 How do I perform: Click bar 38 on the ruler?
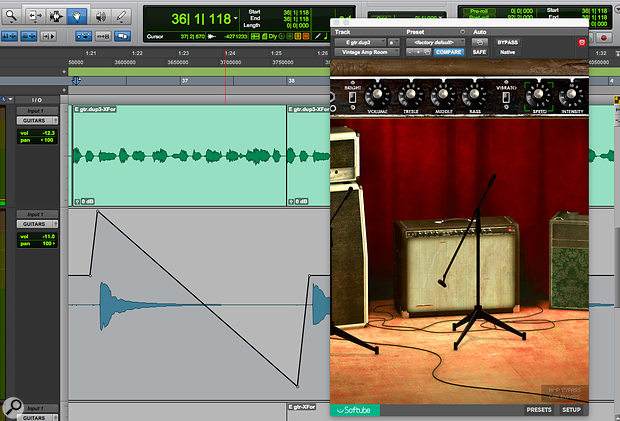click(x=291, y=81)
